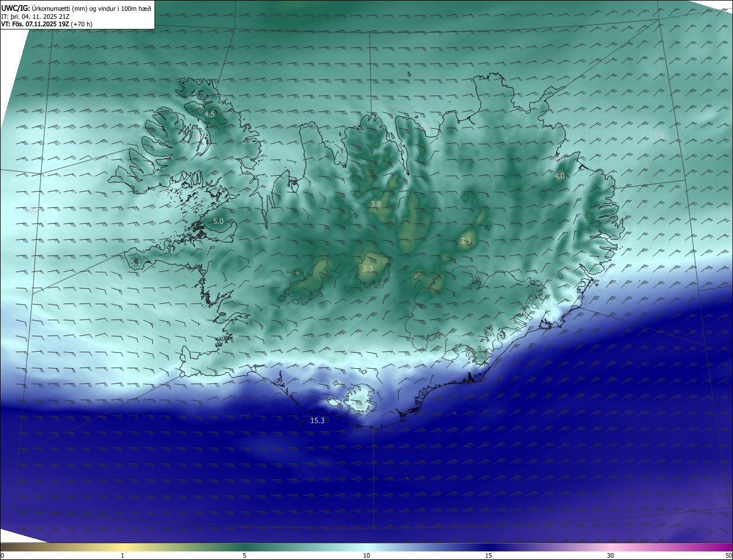This screenshot has width=733, height=560.
Task: Click the 4.5 value label on the map
Action: [210, 115]
